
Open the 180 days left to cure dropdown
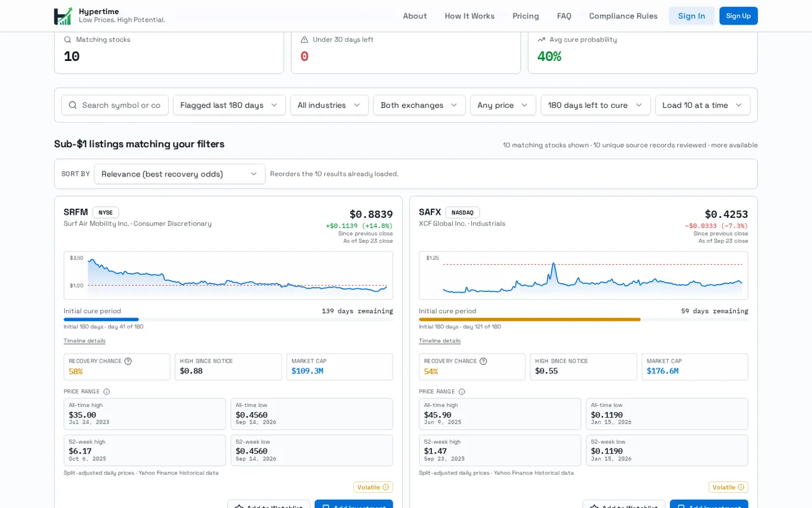point(596,105)
